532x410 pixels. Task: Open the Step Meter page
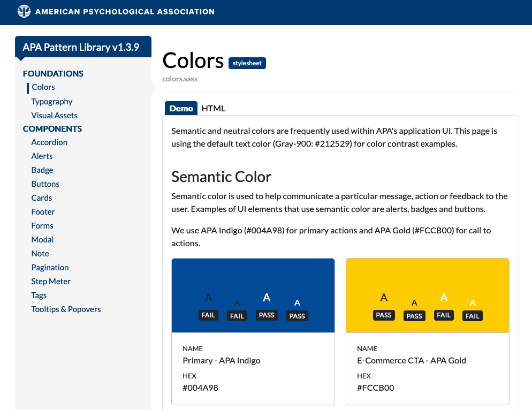[51, 282]
